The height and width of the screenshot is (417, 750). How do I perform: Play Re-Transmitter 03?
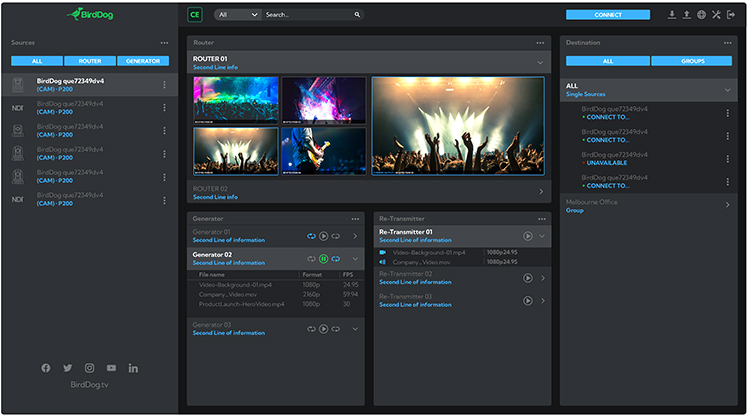(x=528, y=301)
